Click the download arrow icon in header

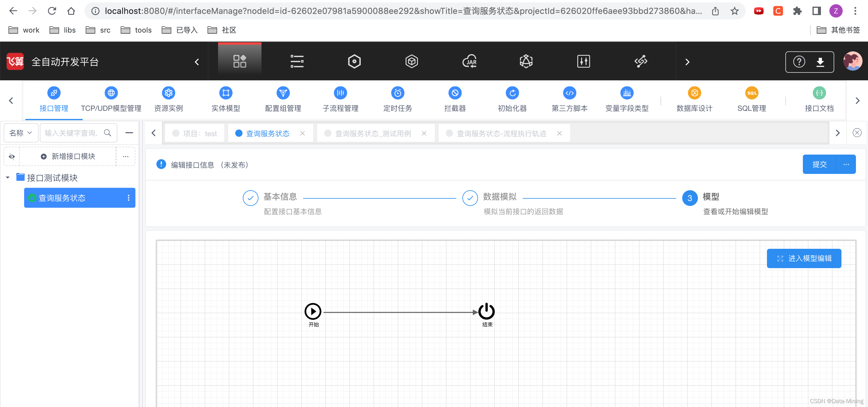pyautogui.click(x=820, y=62)
